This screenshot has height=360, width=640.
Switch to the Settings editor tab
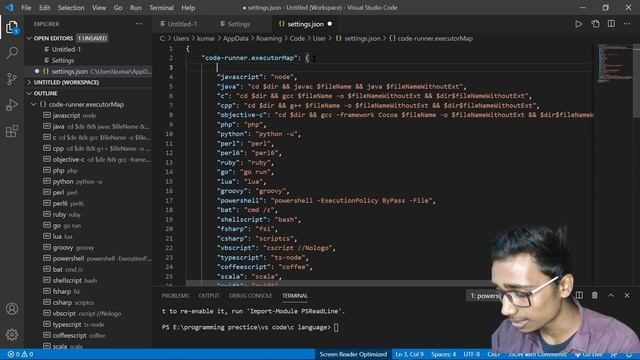[x=239, y=24]
